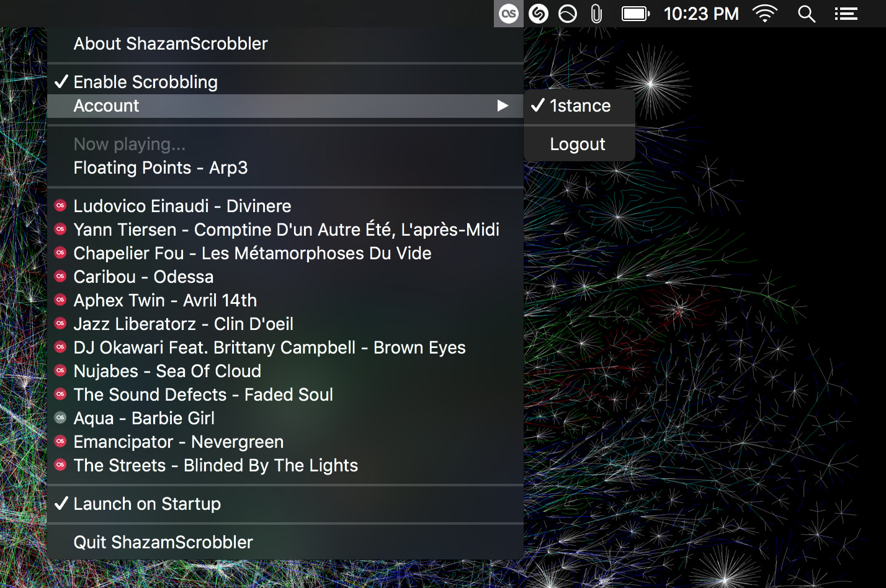Click red icon beside Jazz Liberatorz

[60, 323]
